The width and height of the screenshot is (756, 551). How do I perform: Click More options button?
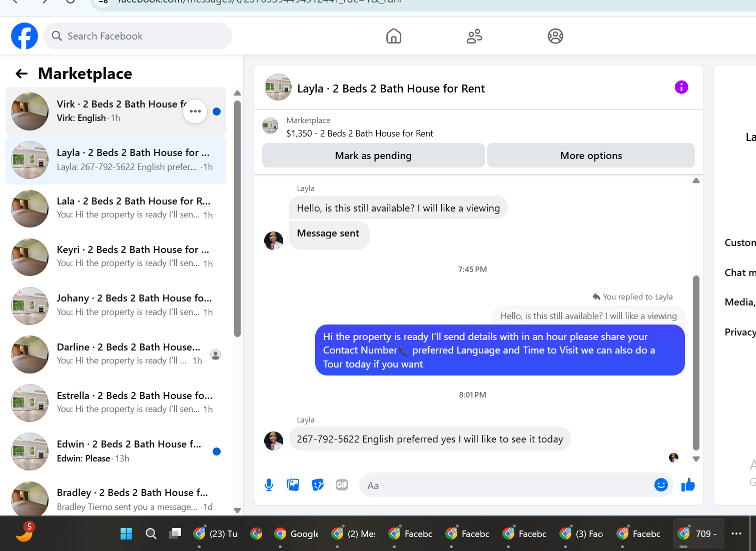591,155
